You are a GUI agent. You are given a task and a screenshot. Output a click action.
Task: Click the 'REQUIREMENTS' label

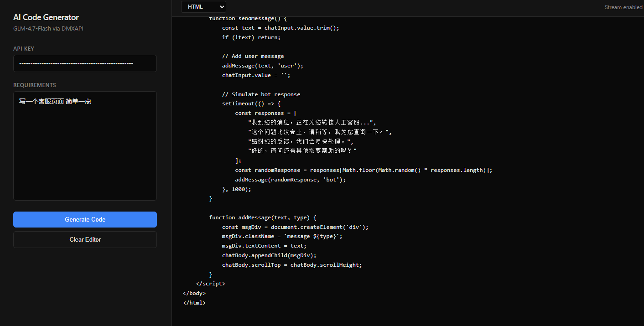pos(35,85)
